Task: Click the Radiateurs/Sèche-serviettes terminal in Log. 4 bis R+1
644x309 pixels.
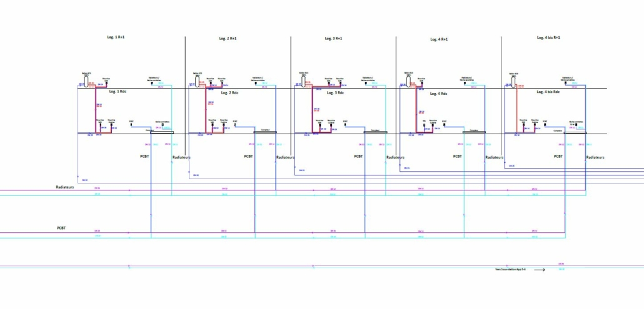Action: coord(566,83)
